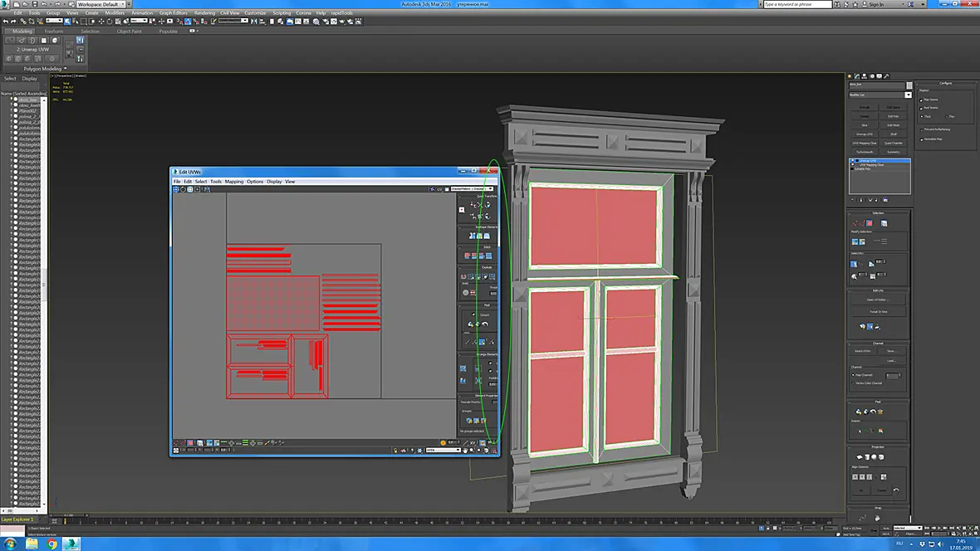
Task: Click the Undo arrow in main toolbar
Action: point(6,22)
